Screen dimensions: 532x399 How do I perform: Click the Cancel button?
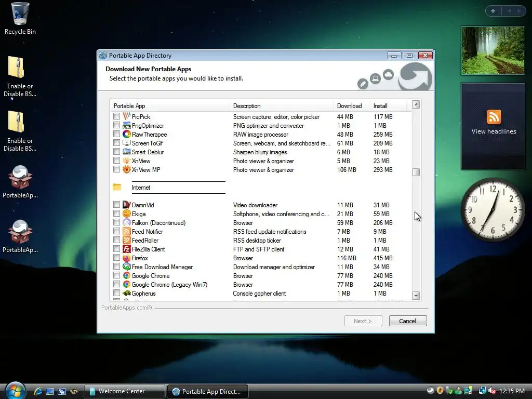(407, 321)
